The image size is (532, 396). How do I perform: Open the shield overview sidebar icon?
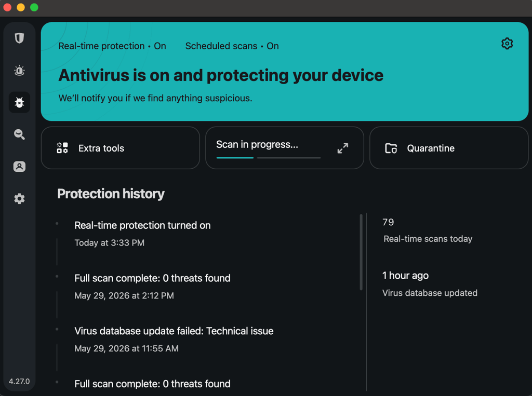pos(19,38)
